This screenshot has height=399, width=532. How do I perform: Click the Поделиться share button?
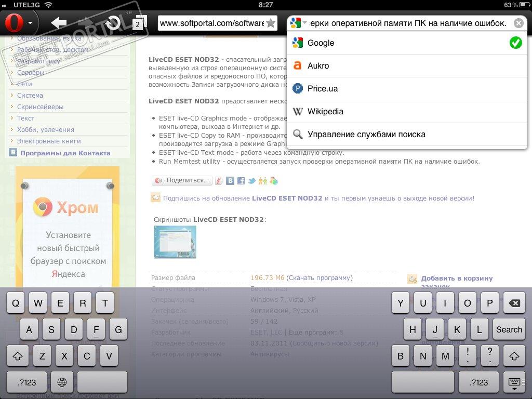coord(182,180)
